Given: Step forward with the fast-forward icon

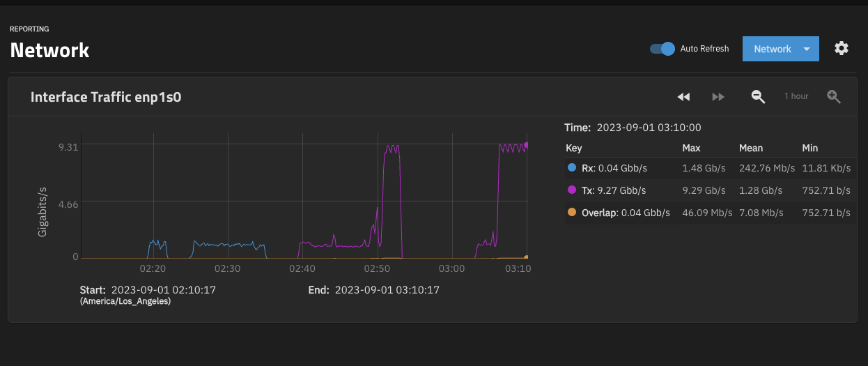Looking at the screenshot, I should (x=718, y=97).
